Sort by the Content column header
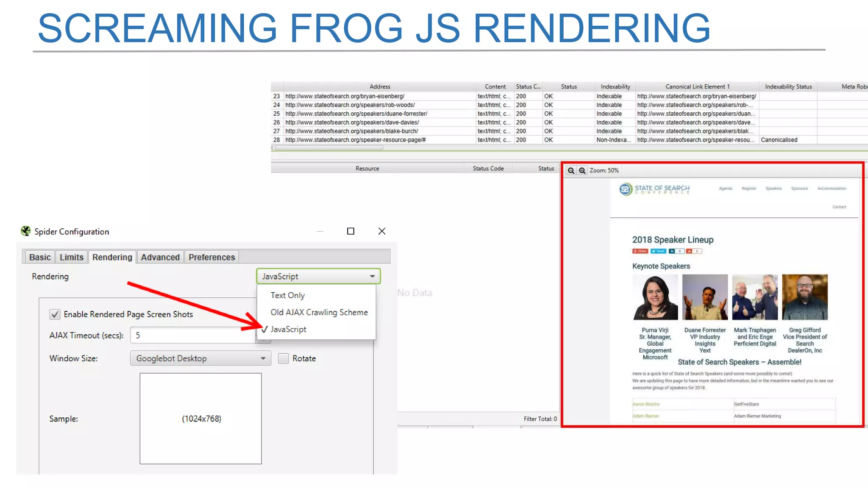Viewport: 868px width, 488px height. tap(495, 86)
